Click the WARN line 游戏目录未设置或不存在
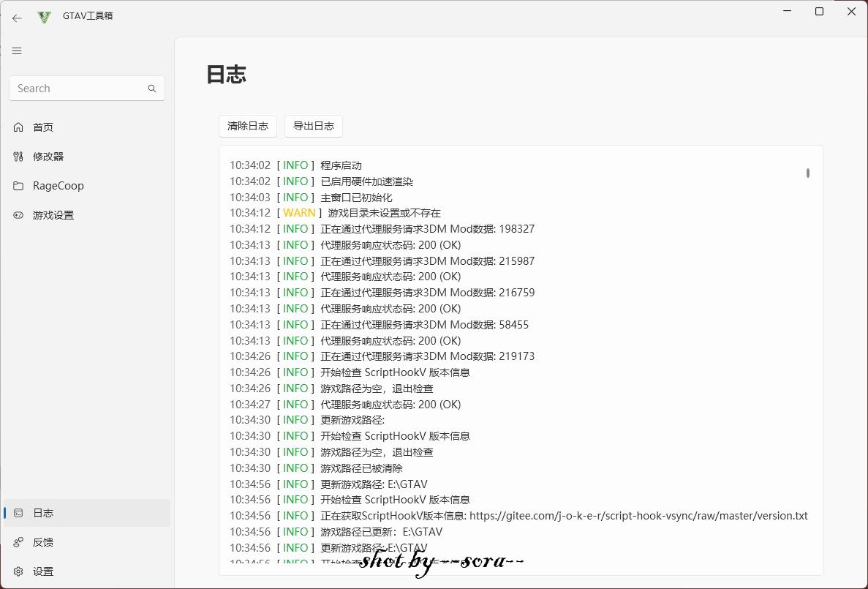The width and height of the screenshot is (868, 589). pos(335,214)
